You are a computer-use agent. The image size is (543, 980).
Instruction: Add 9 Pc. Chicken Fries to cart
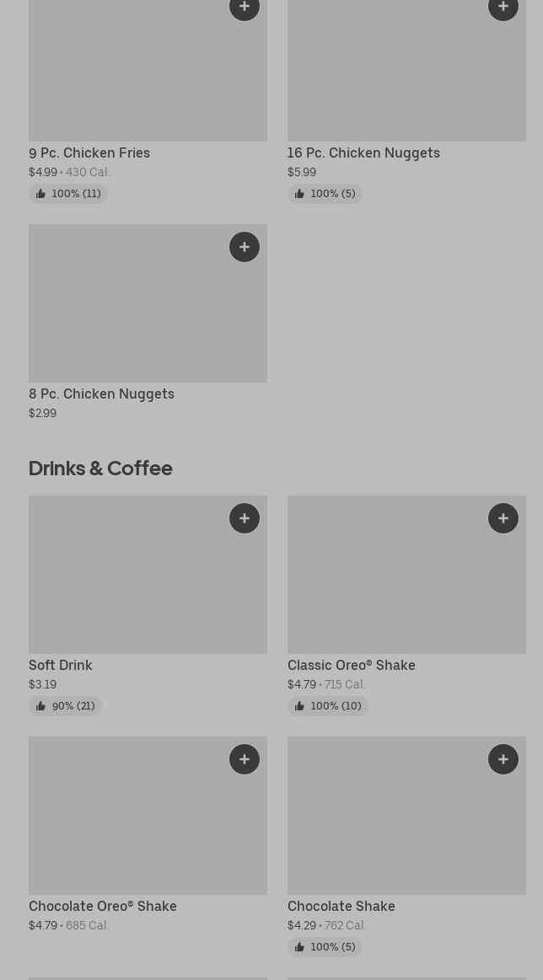[x=245, y=8]
